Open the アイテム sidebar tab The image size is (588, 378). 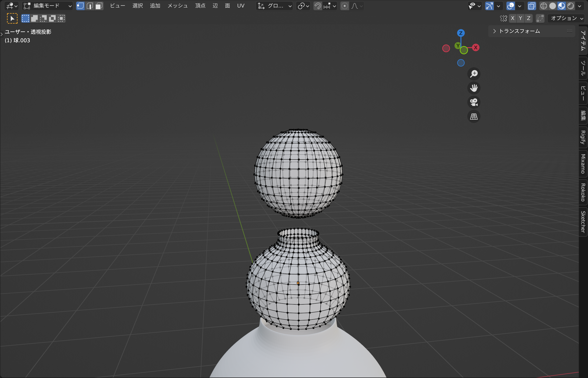pos(583,41)
